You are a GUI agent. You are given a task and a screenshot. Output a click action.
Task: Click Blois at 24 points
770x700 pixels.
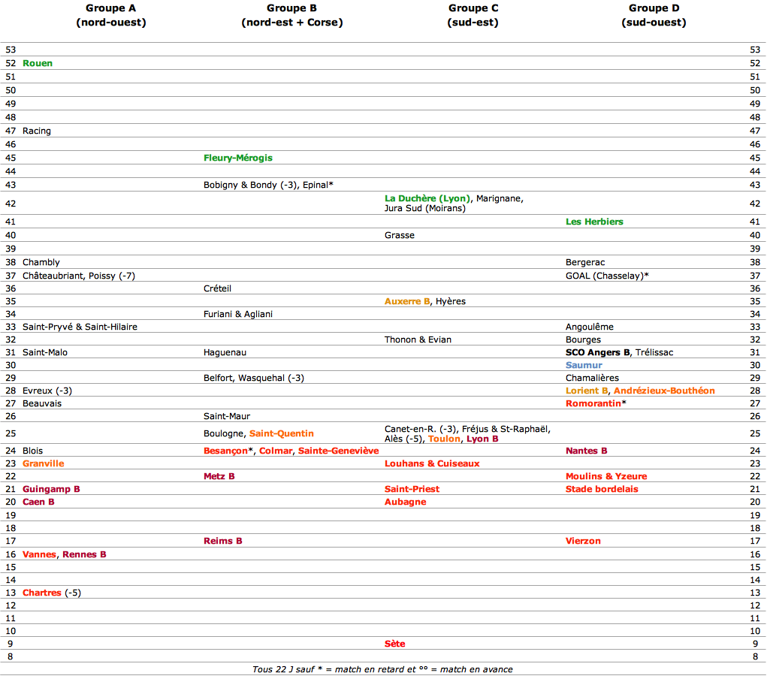(32, 451)
